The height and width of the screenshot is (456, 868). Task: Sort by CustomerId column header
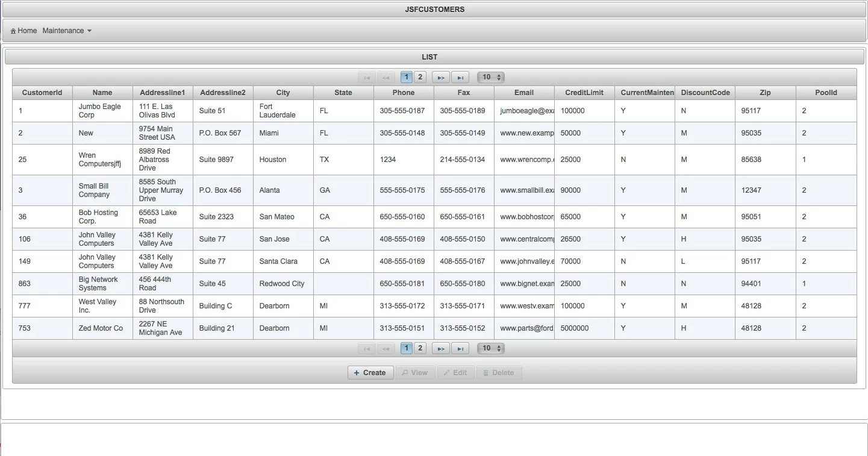coord(42,93)
